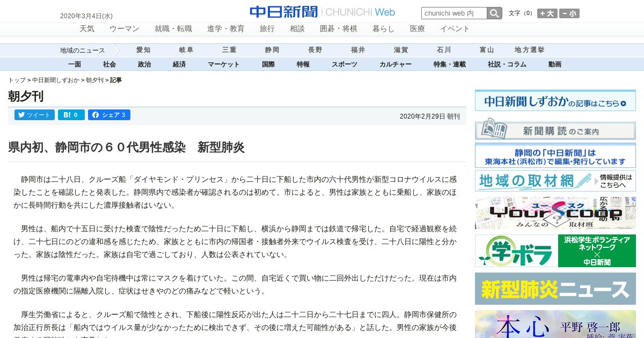This screenshot has height=338, width=644.
Task: Share article via Tweet button
Action: point(34,115)
